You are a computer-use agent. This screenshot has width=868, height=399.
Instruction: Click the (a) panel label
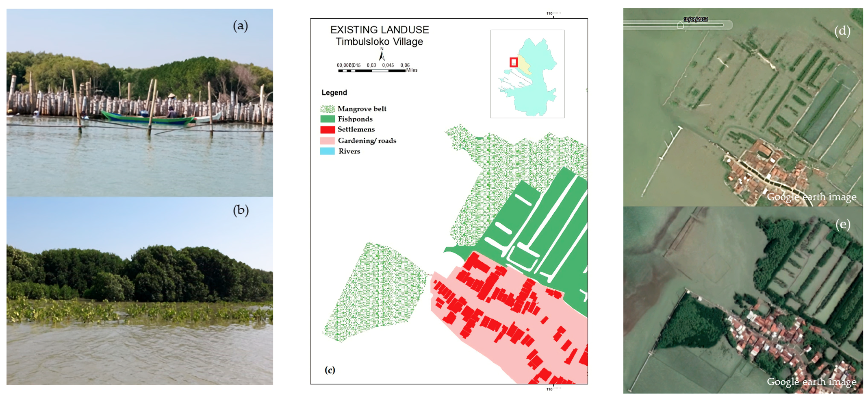(x=241, y=26)
